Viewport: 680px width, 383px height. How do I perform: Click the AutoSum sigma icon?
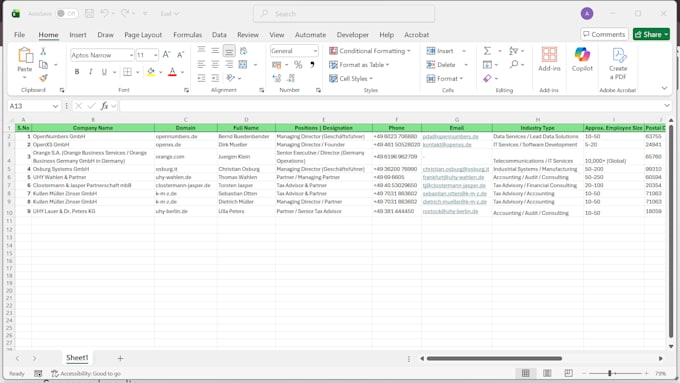coord(487,51)
